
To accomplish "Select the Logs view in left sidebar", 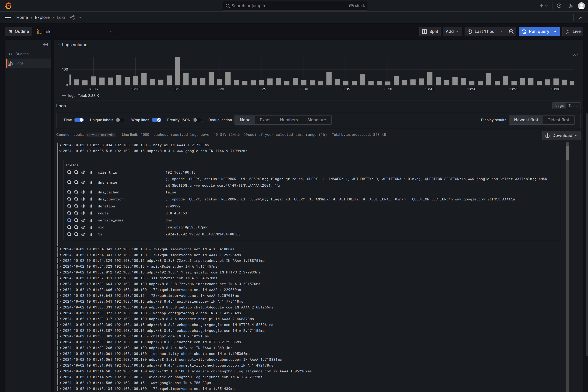I will 20,63.
